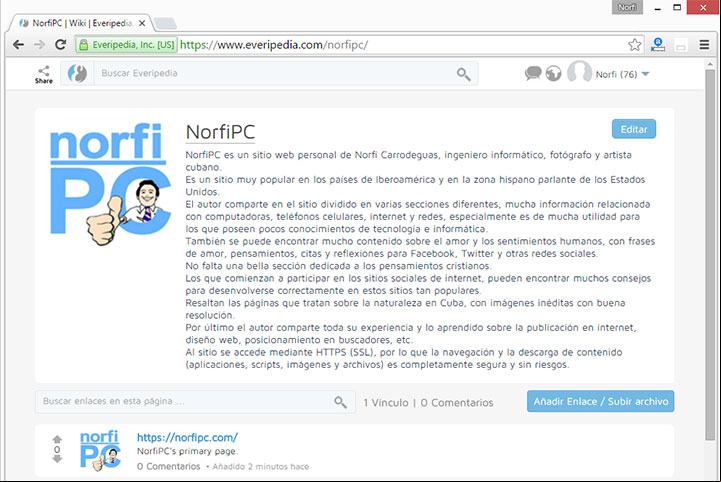Downvote the norfipc.com link
This screenshot has width=721, height=482.
(x=57, y=459)
